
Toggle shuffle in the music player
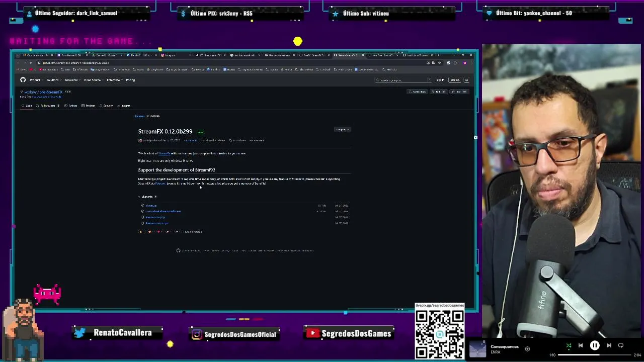click(x=569, y=346)
